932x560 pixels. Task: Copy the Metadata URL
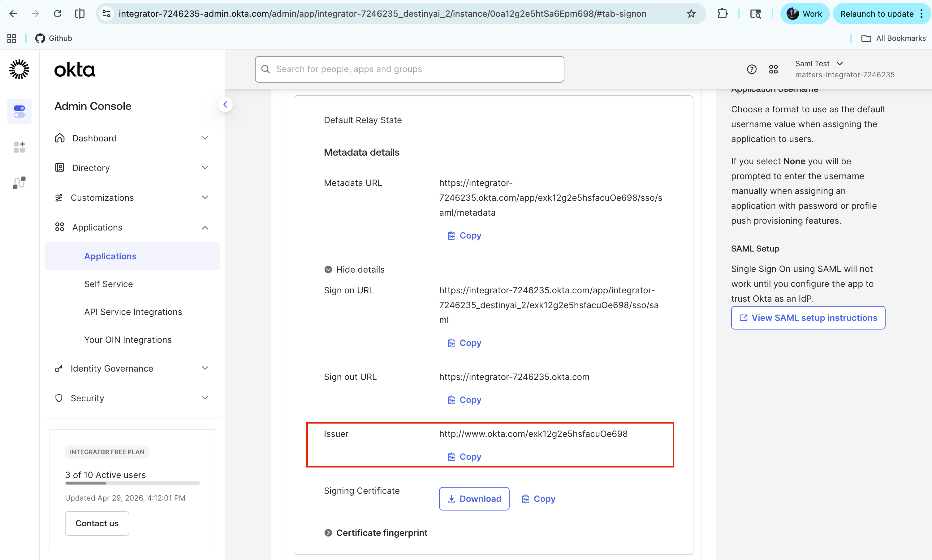464,235
